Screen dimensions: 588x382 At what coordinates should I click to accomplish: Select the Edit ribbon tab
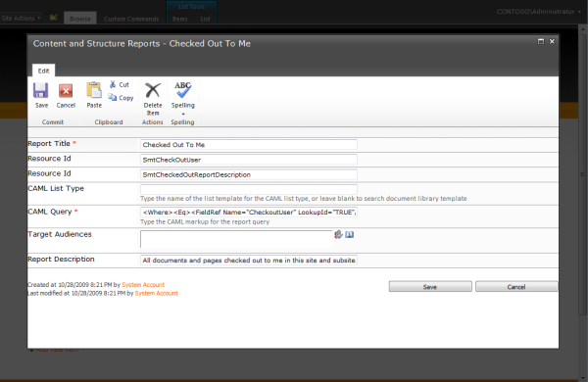43,71
